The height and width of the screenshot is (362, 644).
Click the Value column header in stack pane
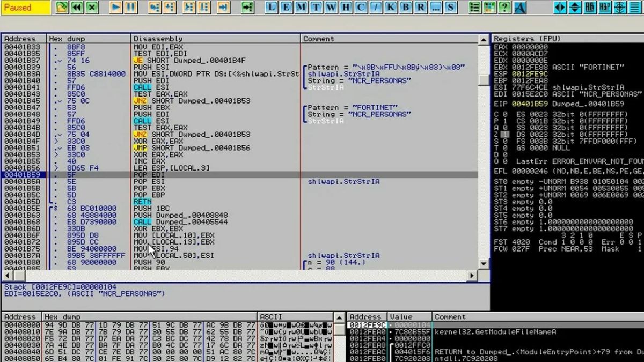[x=409, y=317]
